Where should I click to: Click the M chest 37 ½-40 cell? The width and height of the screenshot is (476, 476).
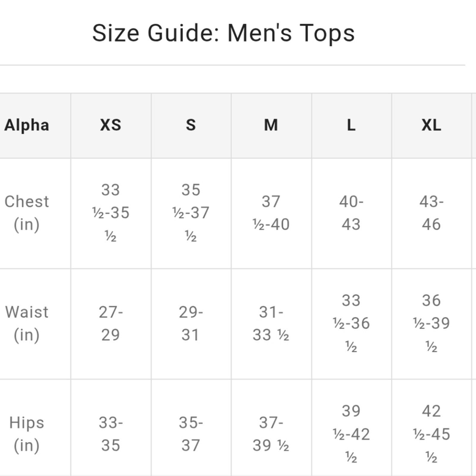[271, 213]
